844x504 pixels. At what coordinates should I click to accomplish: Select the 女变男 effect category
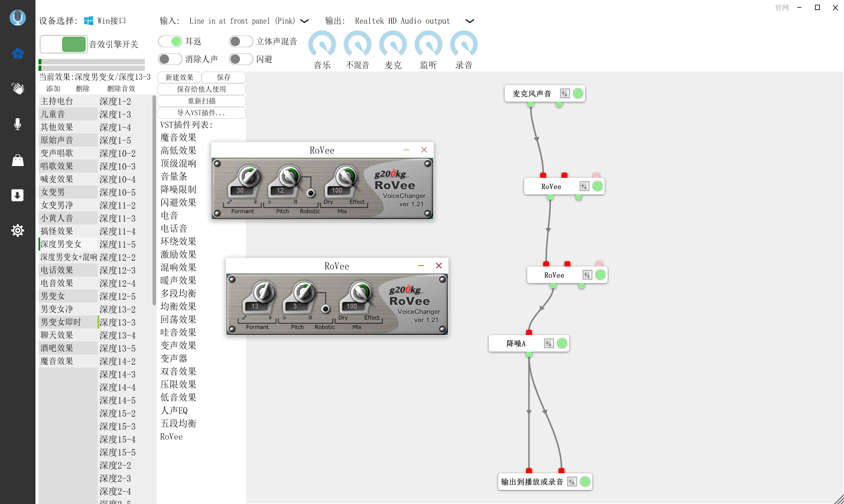[x=68, y=192]
